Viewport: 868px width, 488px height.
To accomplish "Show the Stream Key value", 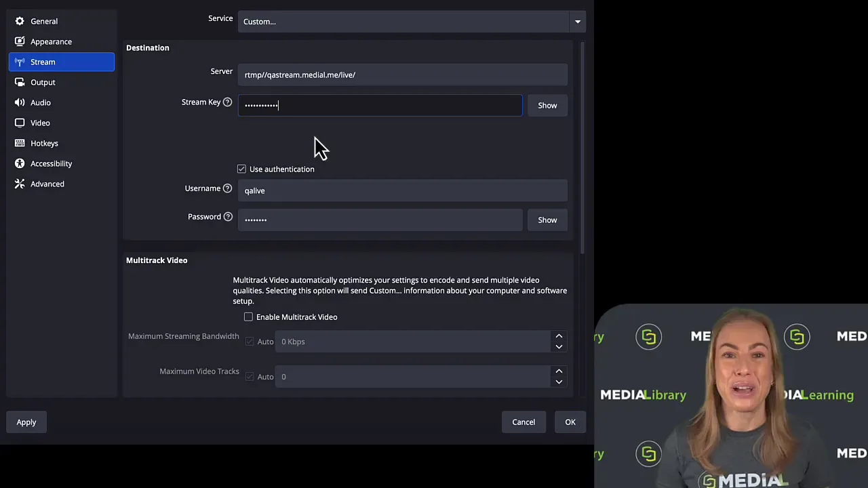I will pos(547,105).
